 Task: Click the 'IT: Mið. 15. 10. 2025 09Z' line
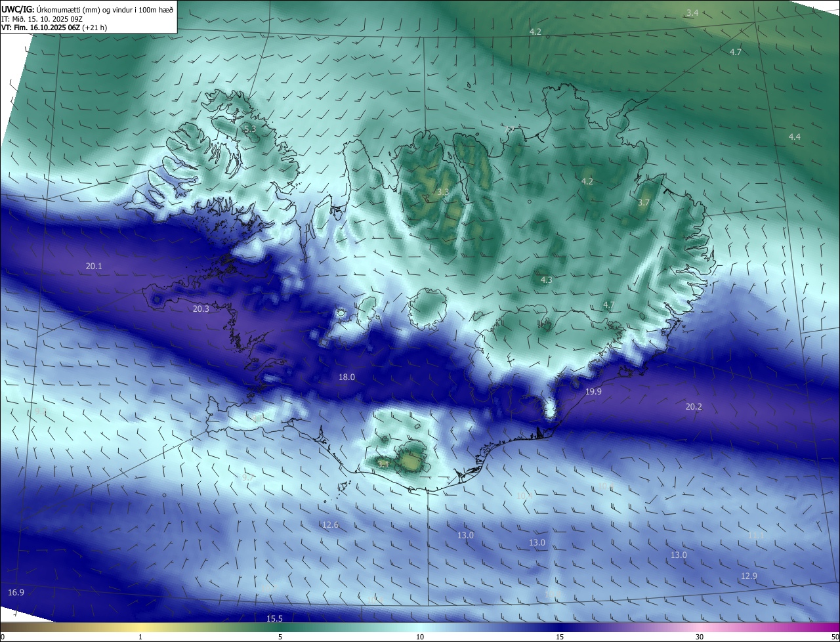(x=41, y=18)
